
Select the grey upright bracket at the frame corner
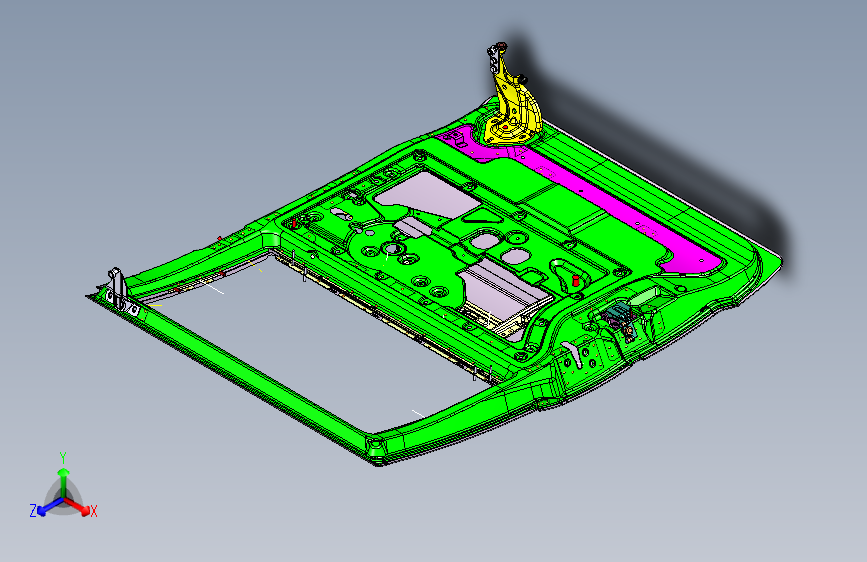click(x=117, y=288)
